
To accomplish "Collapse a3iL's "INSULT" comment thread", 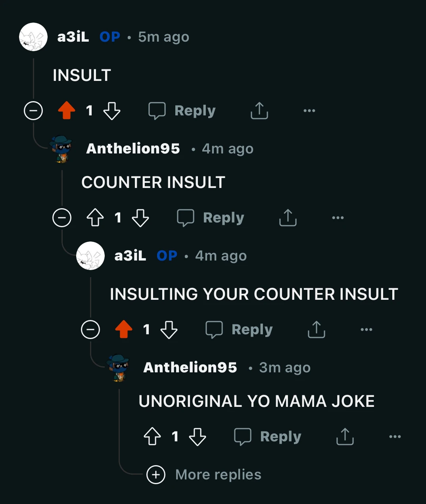I will [x=33, y=111].
